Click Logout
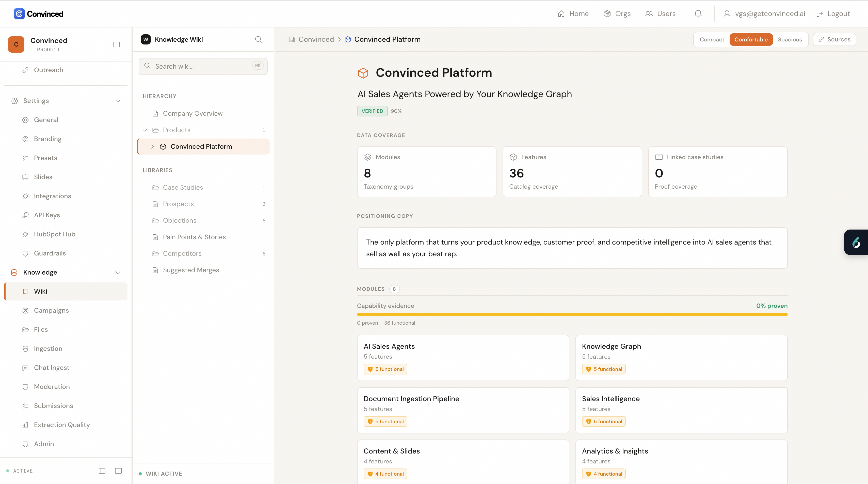 (x=833, y=14)
